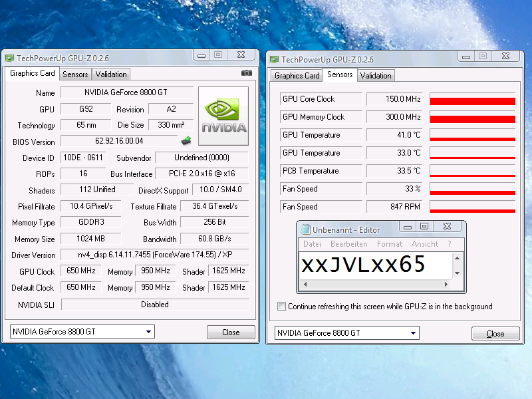Switch to Graphics Card tab in right window
This screenshot has height=399, width=532.
pyautogui.click(x=297, y=76)
